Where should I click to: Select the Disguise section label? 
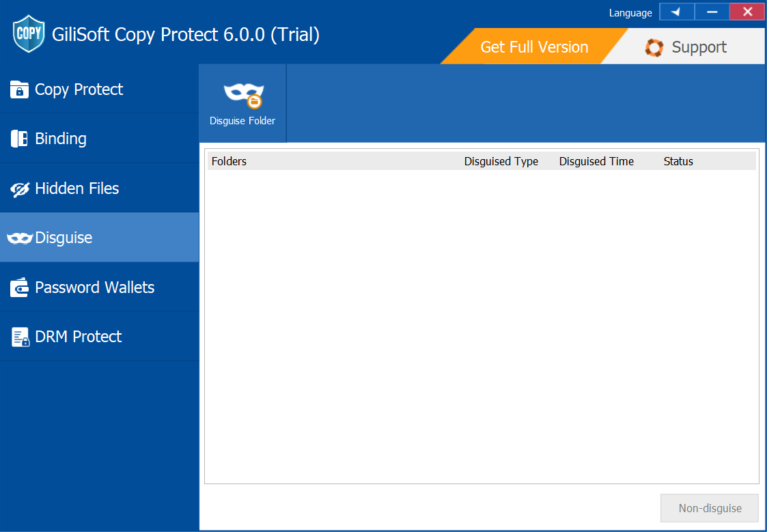pyautogui.click(x=64, y=238)
